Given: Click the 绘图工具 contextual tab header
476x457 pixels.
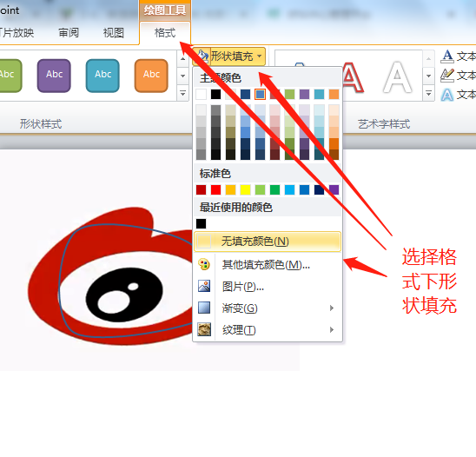Looking at the screenshot, I should [165, 10].
